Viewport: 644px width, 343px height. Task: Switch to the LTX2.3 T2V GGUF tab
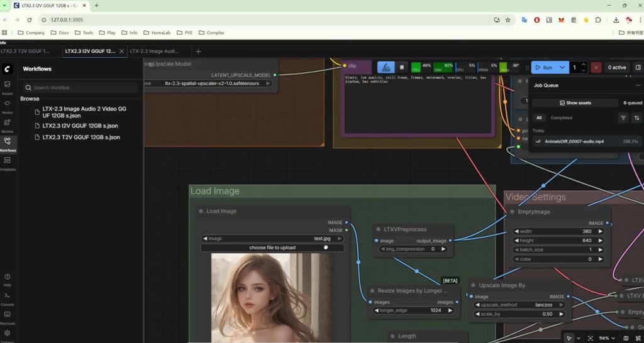tap(25, 51)
